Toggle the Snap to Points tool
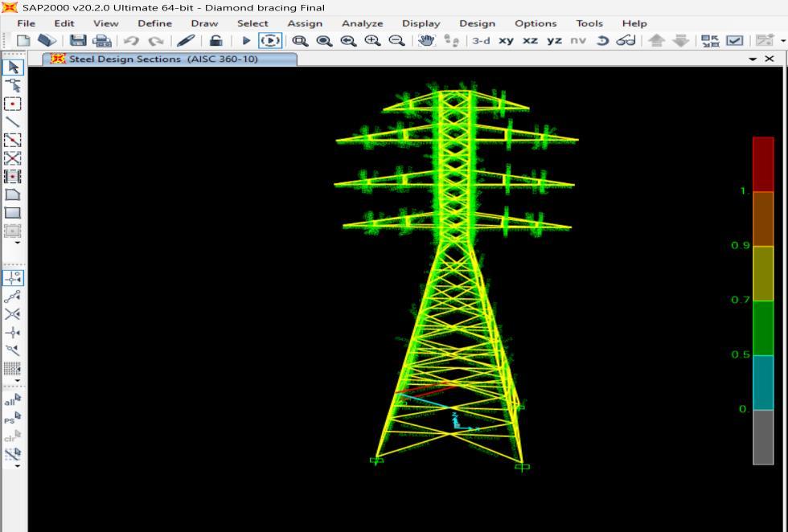788x532 pixels. click(13, 277)
